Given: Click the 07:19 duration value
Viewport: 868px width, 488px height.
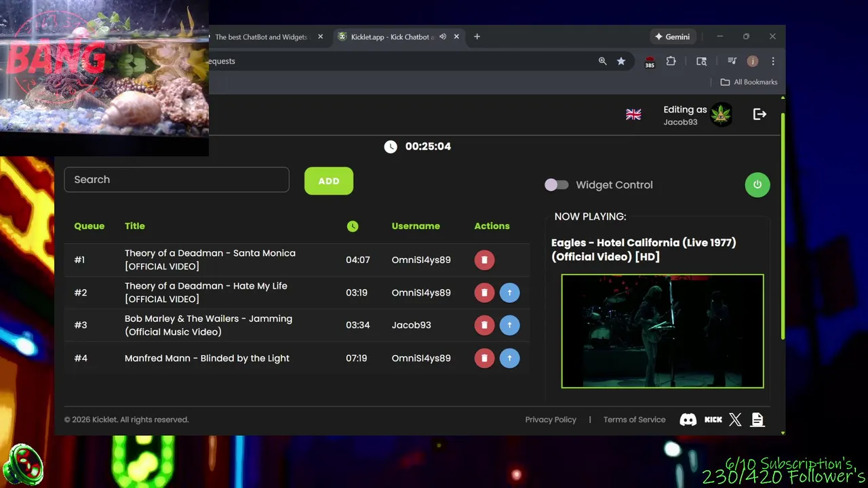Looking at the screenshot, I should [357, 358].
